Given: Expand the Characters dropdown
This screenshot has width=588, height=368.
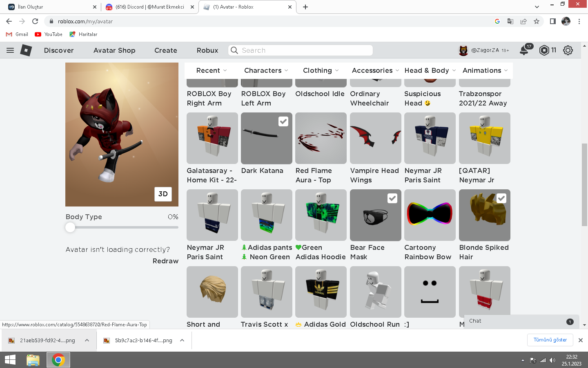Looking at the screenshot, I should (266, 70).
